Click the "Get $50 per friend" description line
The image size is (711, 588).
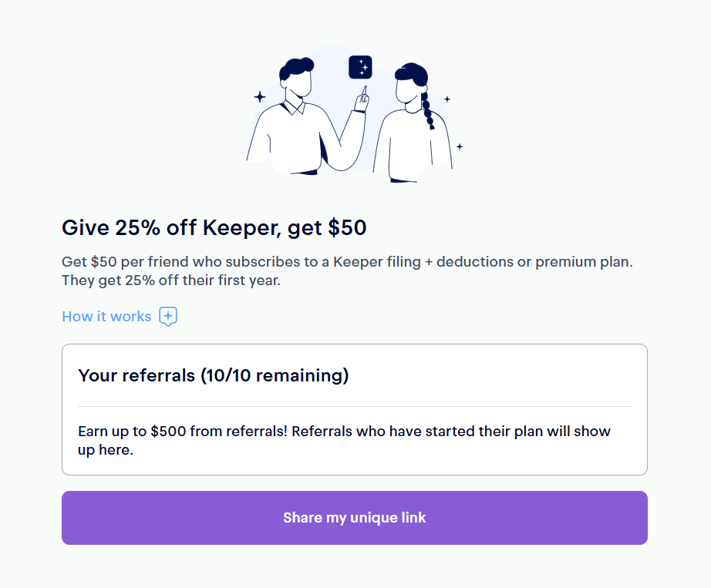click(x=347, y=262)
